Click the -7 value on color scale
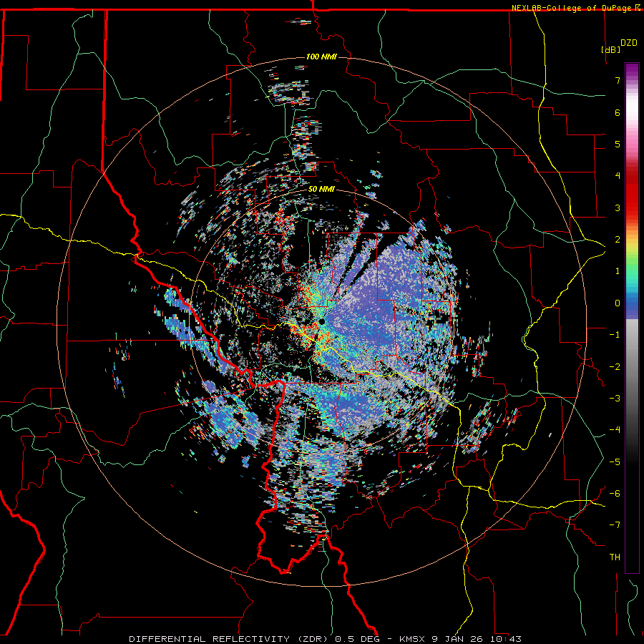 click(x=615, y=525)
